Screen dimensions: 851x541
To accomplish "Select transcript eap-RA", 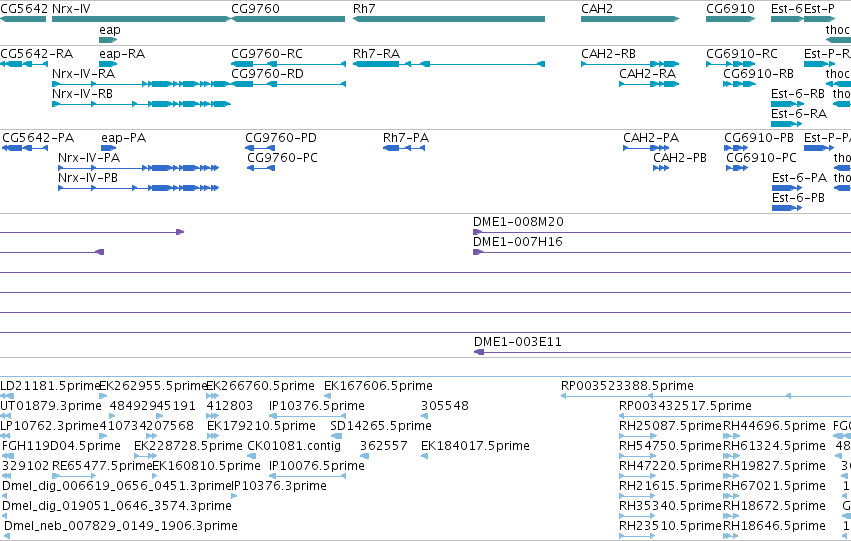I will (x=122, y=54).
